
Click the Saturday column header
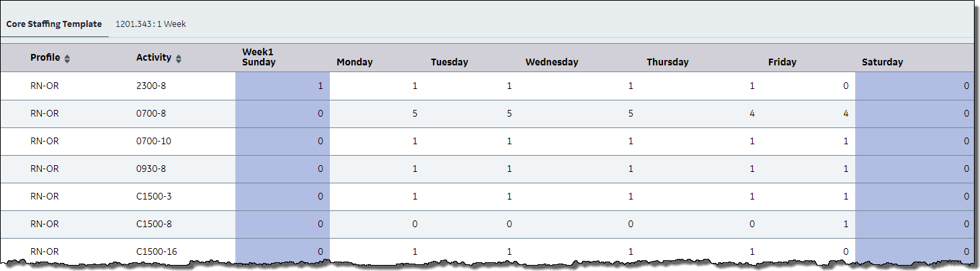pyautogui.click(x=882, y=62)
